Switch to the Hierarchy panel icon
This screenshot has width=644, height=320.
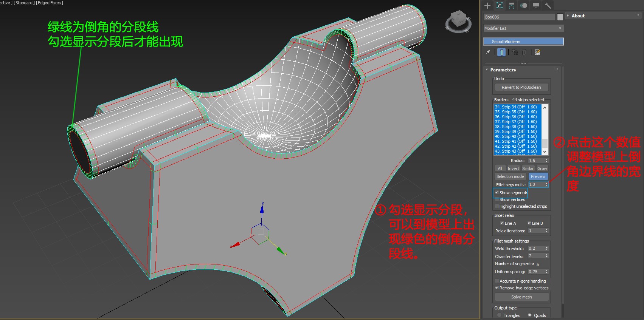(512, 5)
